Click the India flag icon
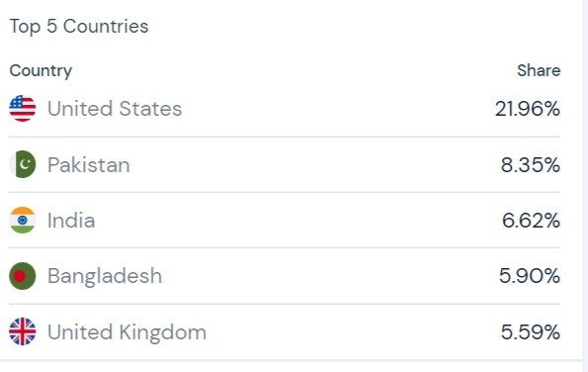Image resolution: width=588 pixels, height=372 pixels. coord(23,220)
